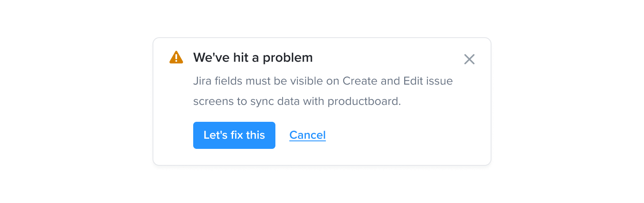Click empty card space right of Cancel
The width and height of the screenshot is (644, 203).
pyautogui.click(x=407, y=135)
